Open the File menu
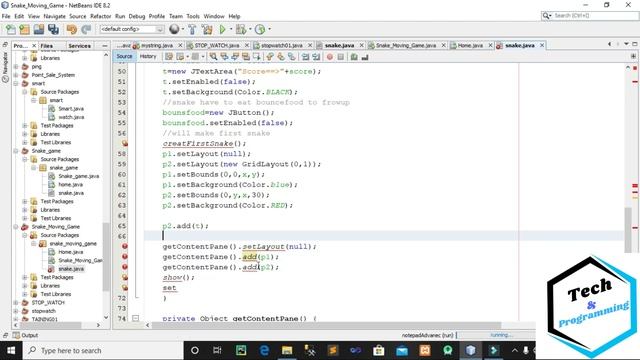Image resolution: width=640 pixels, height=360 pixels. (x=6, y=16)
